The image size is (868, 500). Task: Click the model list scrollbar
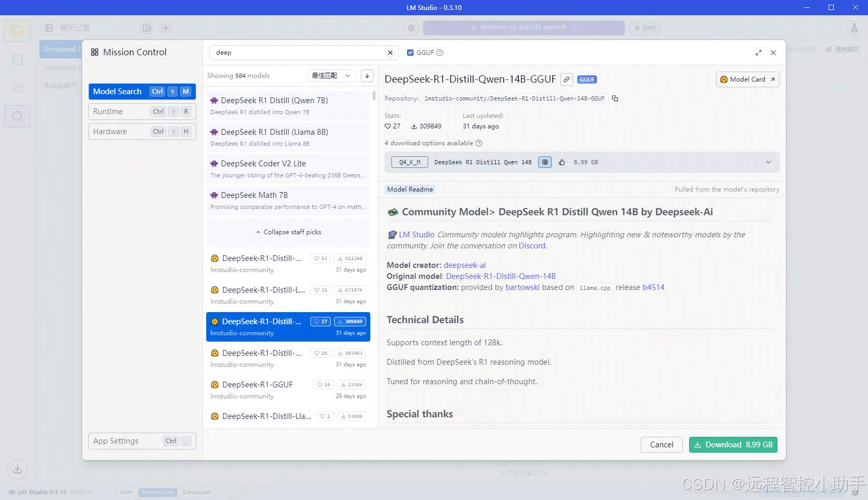click(374, 96)
